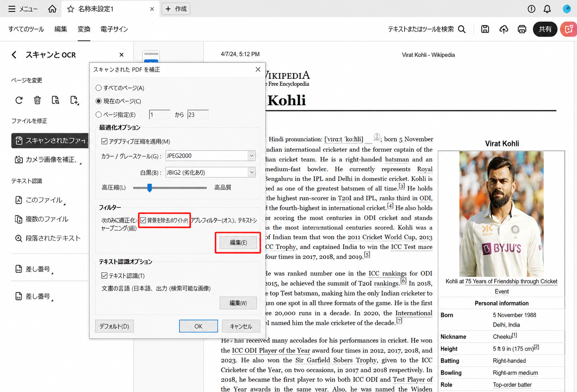Image resolution: width=577 pixels, height=392 pixels.
Task: Close the スキャンされた PDF を補正 dialog
Action: click(x=258, y=69)
